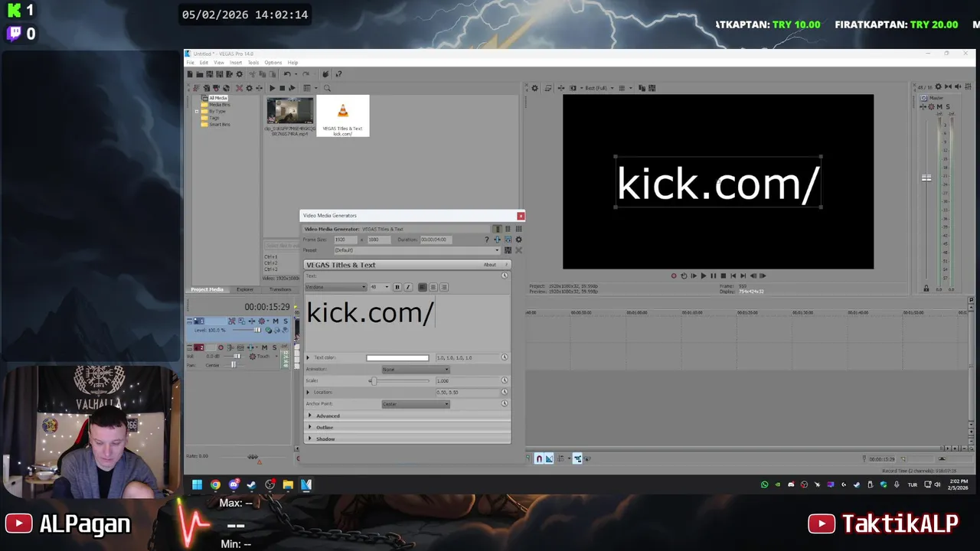The width and height of the screenshot is (980, 551).
Task: Create a new project from the toolbar
Action: (190, 74)
